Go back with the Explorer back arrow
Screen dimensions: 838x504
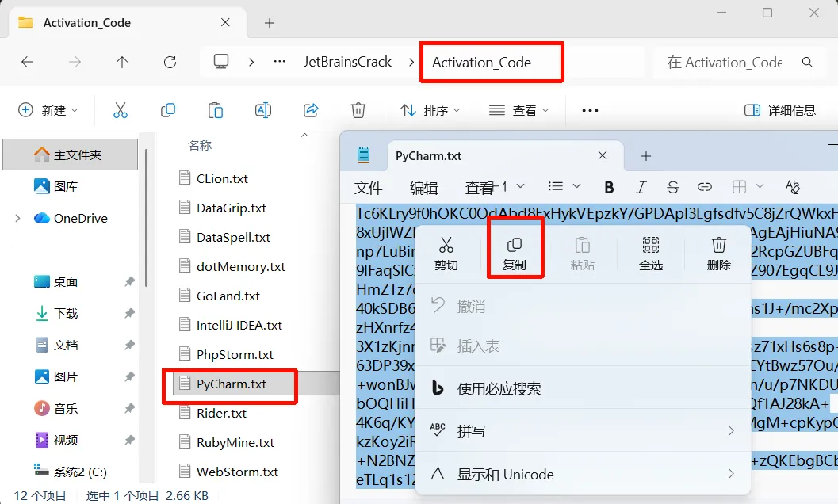[x=27, y=62]
